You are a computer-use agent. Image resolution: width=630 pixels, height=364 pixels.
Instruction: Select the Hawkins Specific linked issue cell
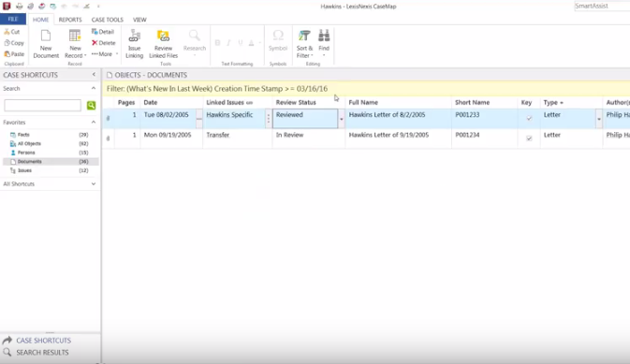click(x=234, y=119)
